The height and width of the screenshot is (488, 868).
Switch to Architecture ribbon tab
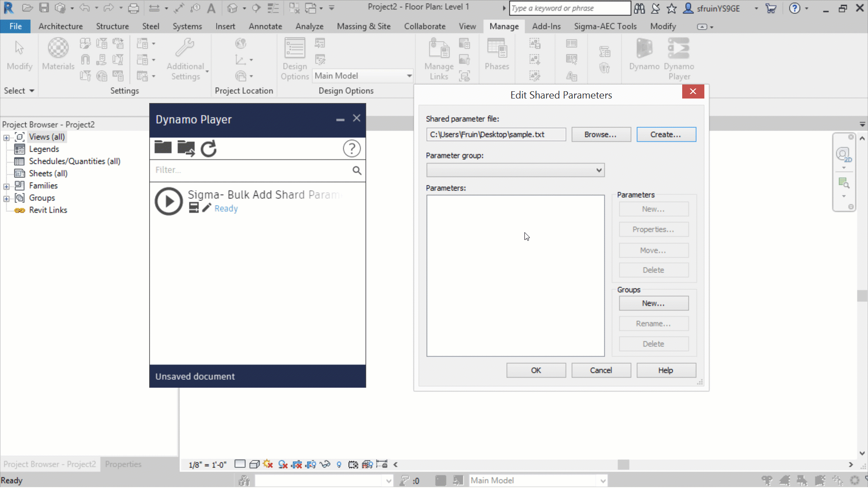pos(61,26)
